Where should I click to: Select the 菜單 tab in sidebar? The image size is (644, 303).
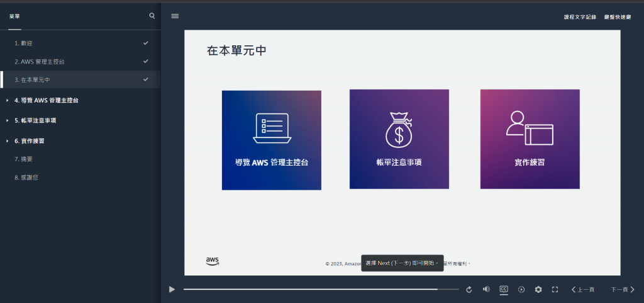point(14,16)
